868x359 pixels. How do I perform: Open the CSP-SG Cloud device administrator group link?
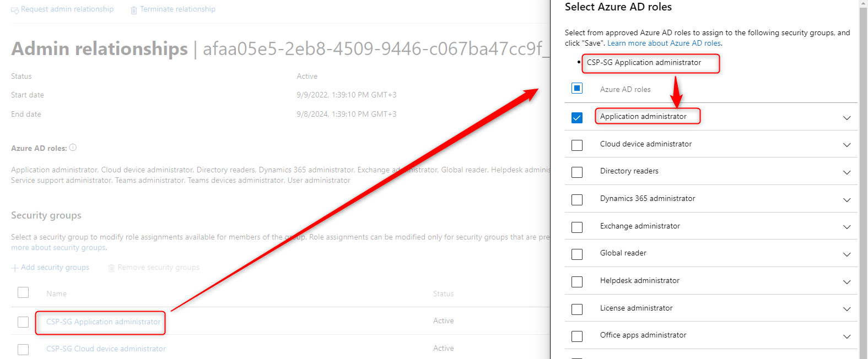coord(106,349)
